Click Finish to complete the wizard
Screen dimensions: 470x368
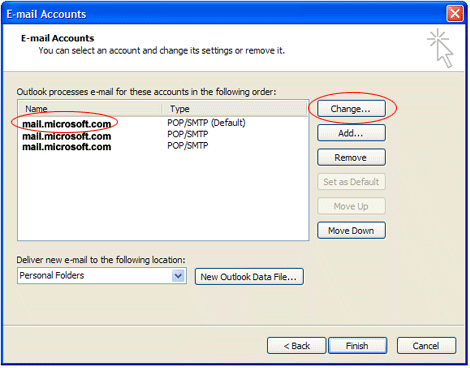(358, 346)
